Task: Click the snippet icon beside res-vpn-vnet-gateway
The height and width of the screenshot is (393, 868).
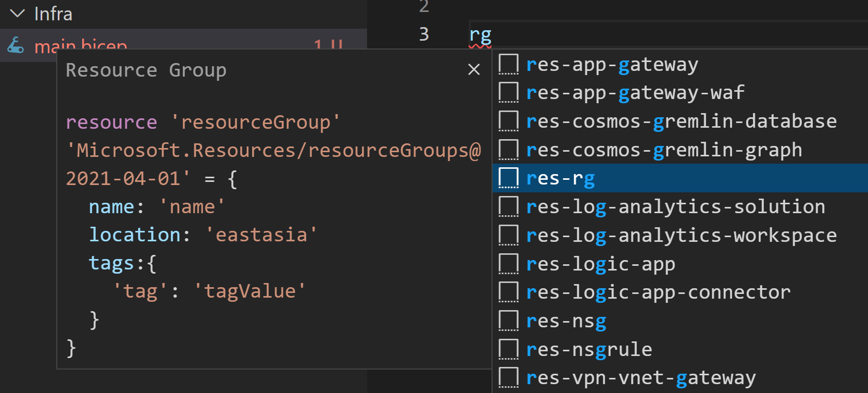Action: [x=508, y=378]
